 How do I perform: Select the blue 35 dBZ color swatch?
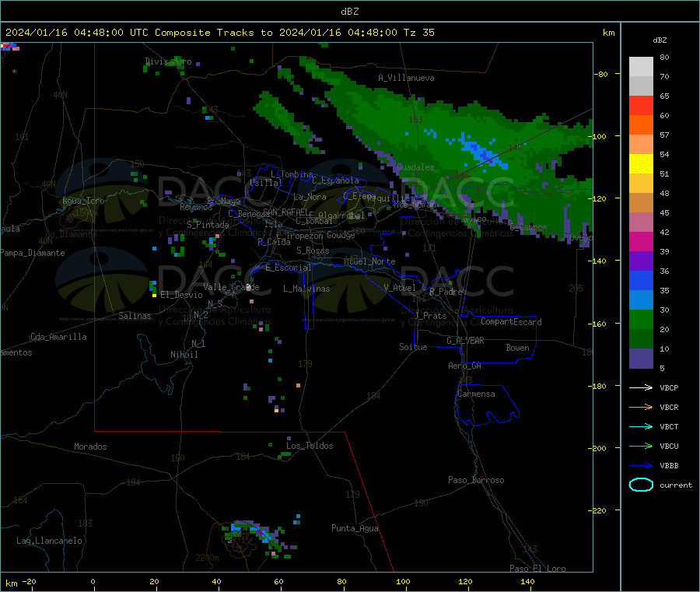click(641, 280)
